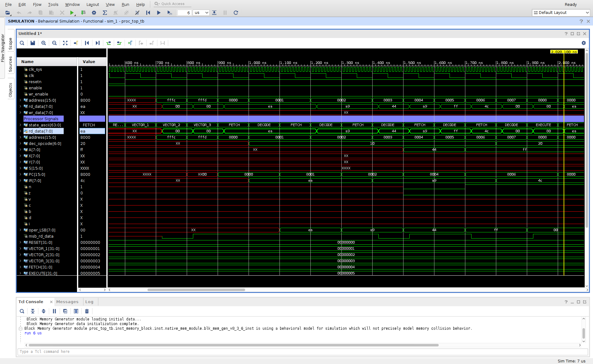Viewport: 593px width, 364px height.
Task: Open the Scope side panel
Action: (11, 44)
